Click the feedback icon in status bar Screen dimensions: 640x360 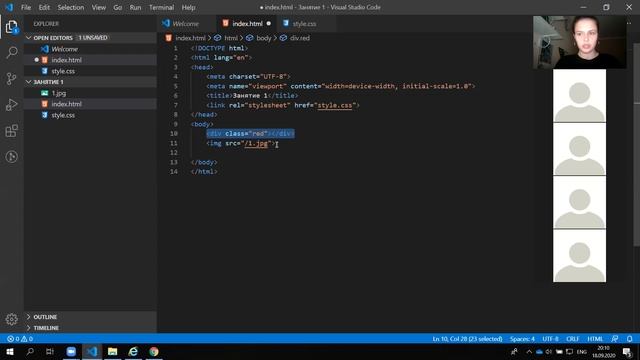point(614,339)
